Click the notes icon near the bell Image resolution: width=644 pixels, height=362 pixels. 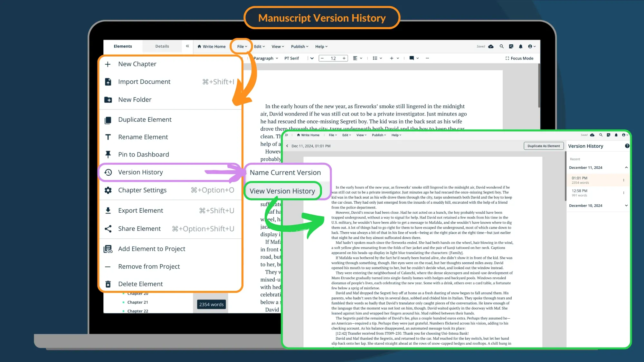[x=511, y=46]
